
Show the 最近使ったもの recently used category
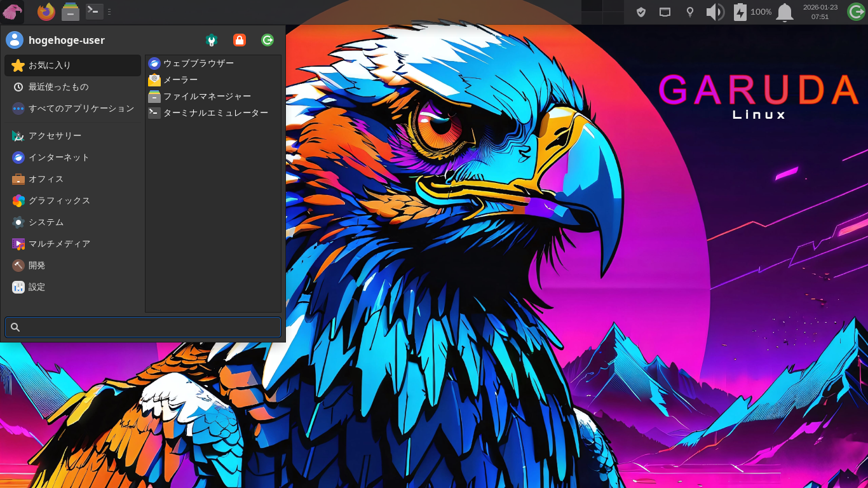[x=72, y=87]
